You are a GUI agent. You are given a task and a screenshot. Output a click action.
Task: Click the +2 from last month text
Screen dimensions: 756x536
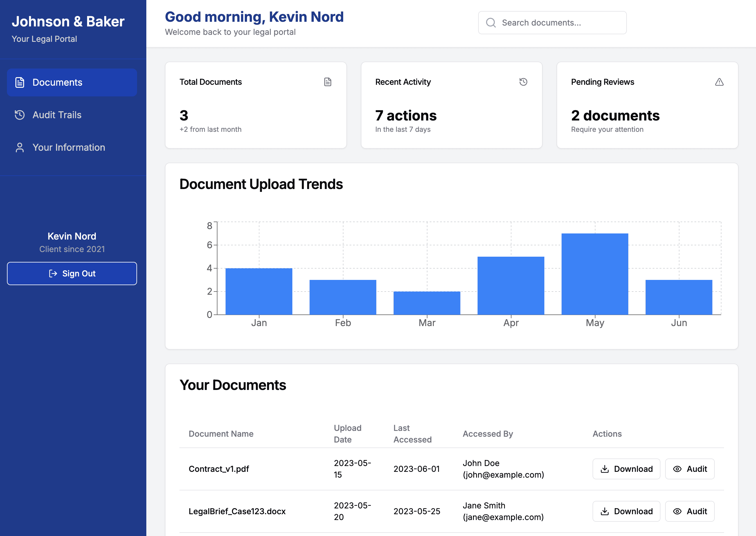(x=210, y=129)
